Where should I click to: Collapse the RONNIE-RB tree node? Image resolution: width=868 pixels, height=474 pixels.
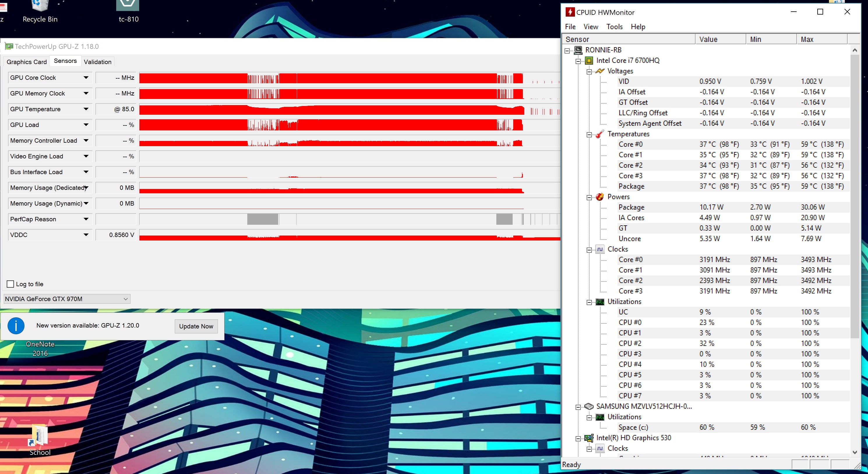tap(567, 51)
